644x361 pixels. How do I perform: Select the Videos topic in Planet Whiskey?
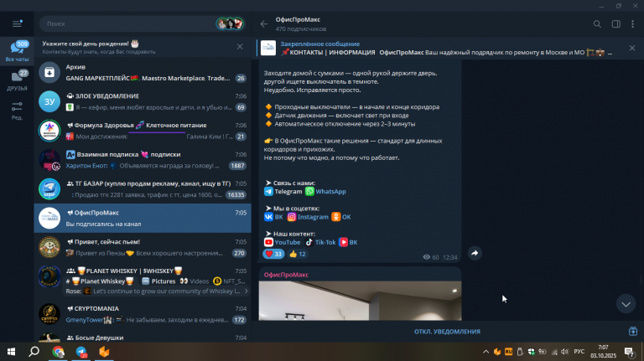tap(195, 281)
